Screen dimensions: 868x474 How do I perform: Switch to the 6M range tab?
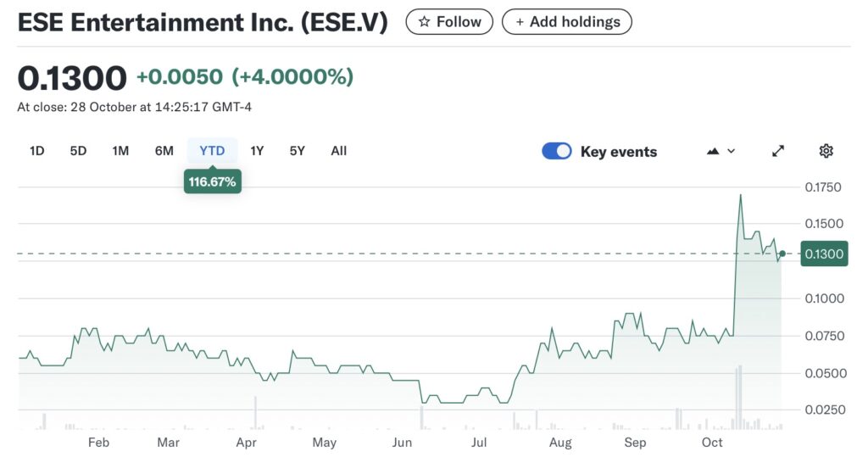pyautogui.click(x=164, y=151)
